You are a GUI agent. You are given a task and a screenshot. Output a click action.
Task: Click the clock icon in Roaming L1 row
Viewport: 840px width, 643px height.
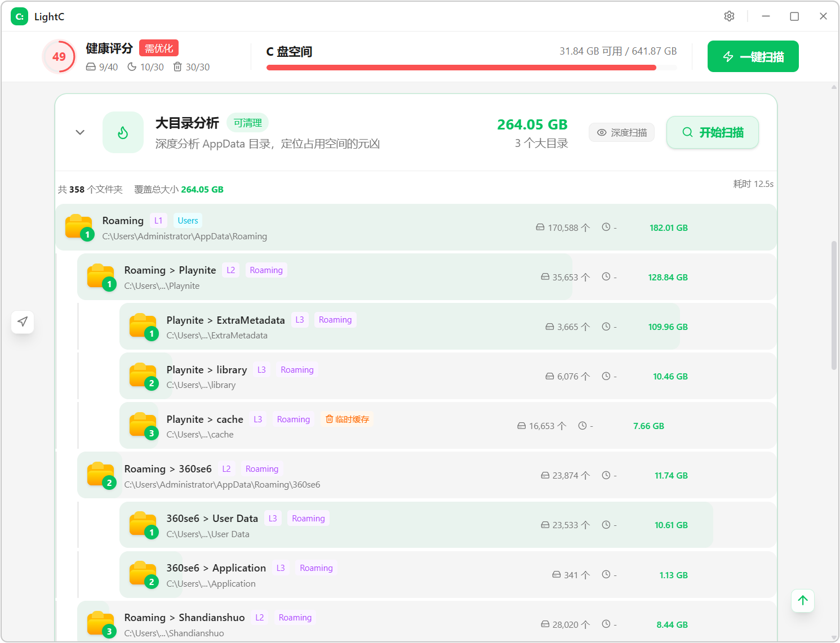point(606,227)
